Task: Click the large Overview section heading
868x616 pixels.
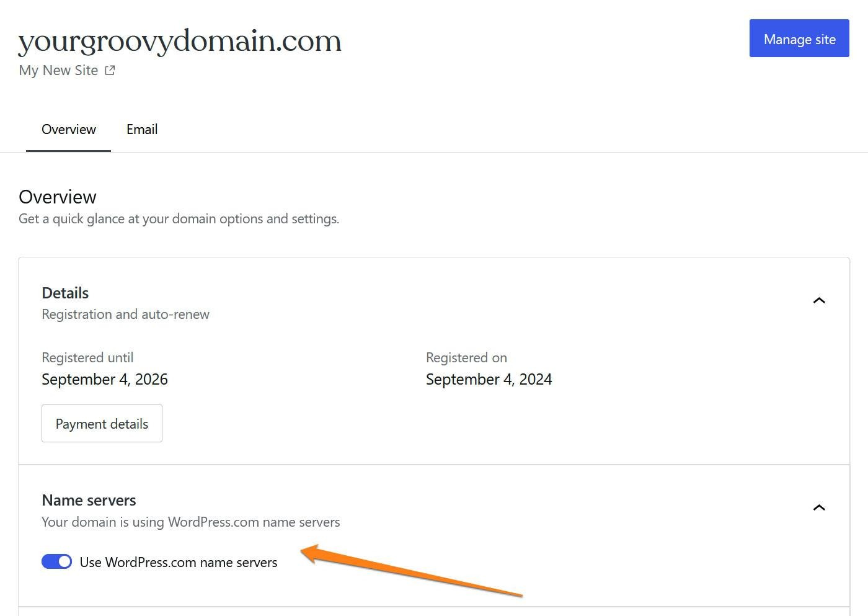Action: tap(58, 197)
